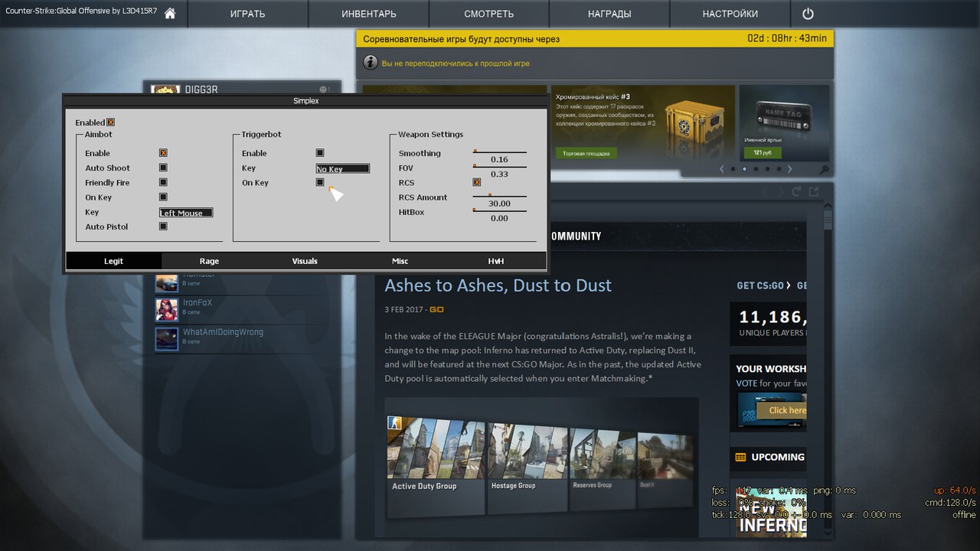The image size is (980, 551).
Task: Switch to HvH tab
Action: [496, 261]
